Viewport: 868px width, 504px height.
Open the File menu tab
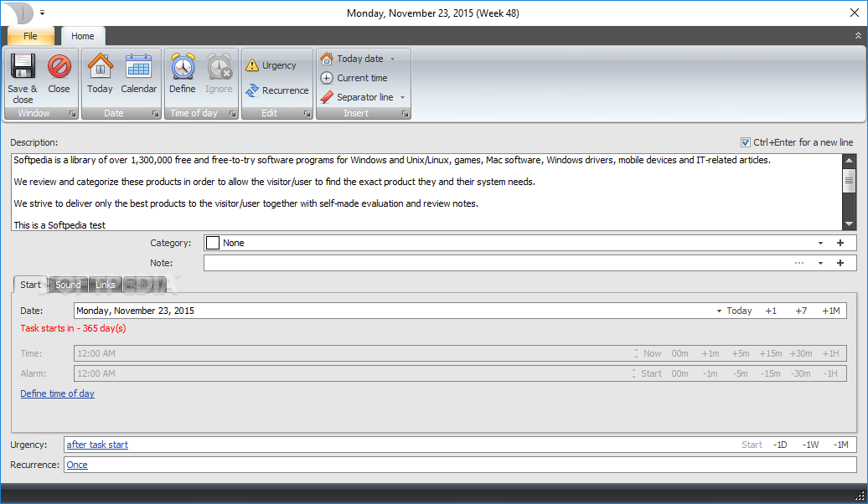30,36
